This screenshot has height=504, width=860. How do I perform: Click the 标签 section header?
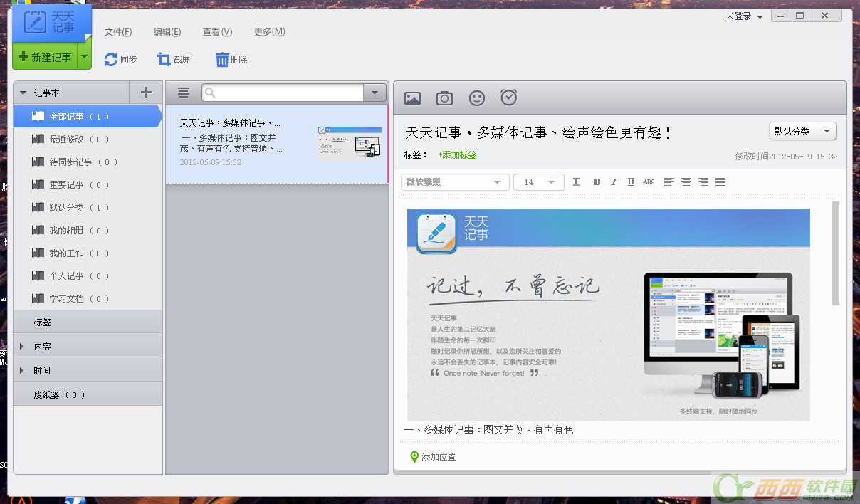(88, 322)
